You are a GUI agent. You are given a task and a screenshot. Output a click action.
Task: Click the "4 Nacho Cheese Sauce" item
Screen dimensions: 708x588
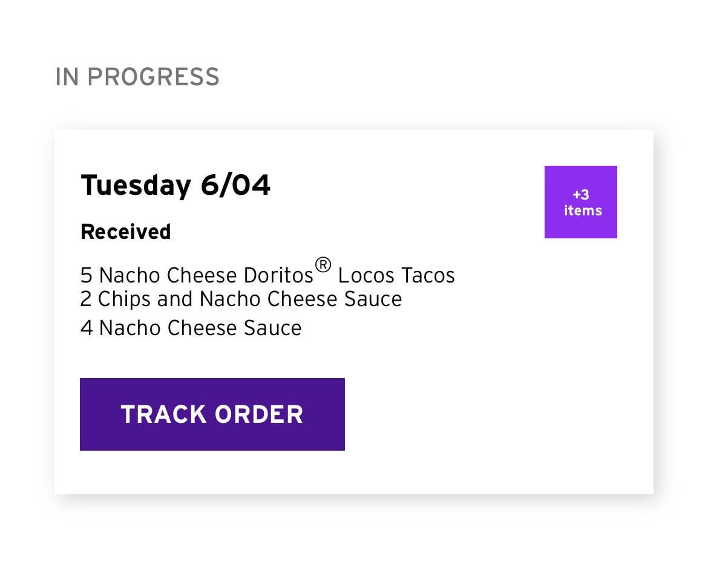pyautogui.click(x=191, y=328)
